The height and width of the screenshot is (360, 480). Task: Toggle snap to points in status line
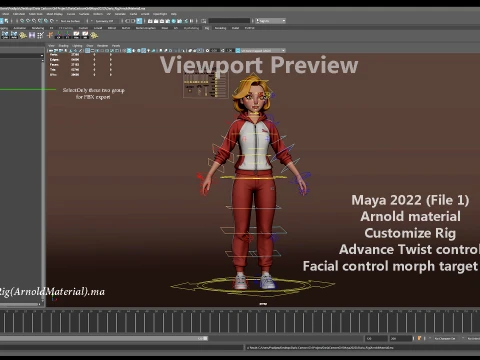(x=34, y=21)
